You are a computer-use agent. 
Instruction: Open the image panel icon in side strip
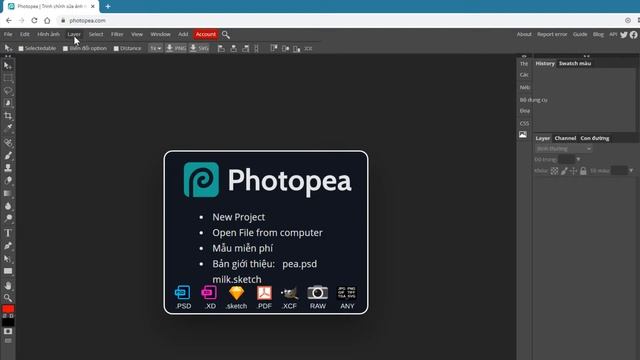coord(523,135)
